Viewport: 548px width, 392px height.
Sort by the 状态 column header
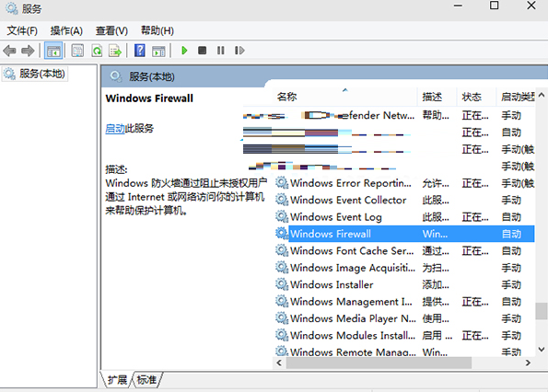click(x=472, y=97)
